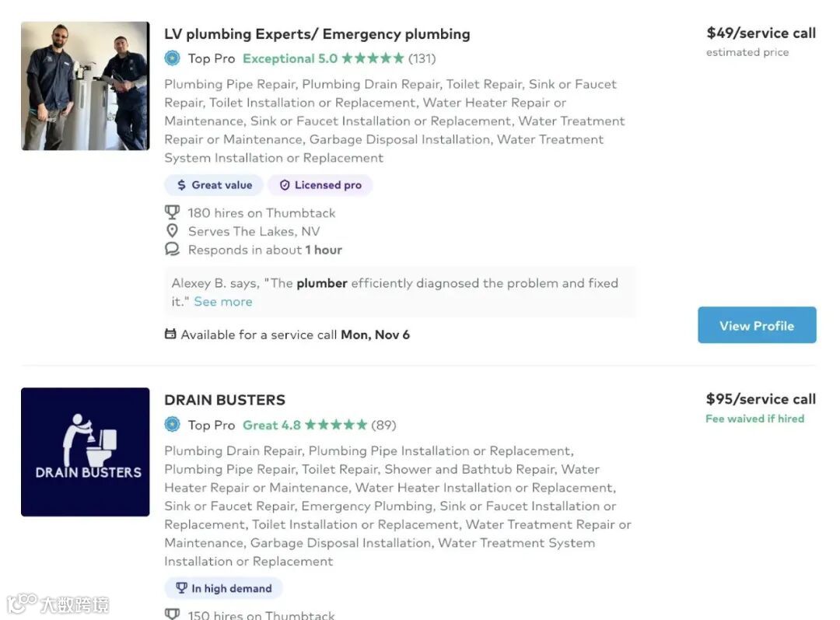This screenshot has width=840, height=620.
Task: Click the DRAIN BUSTERS logo thumbnail
Action: 85,452
